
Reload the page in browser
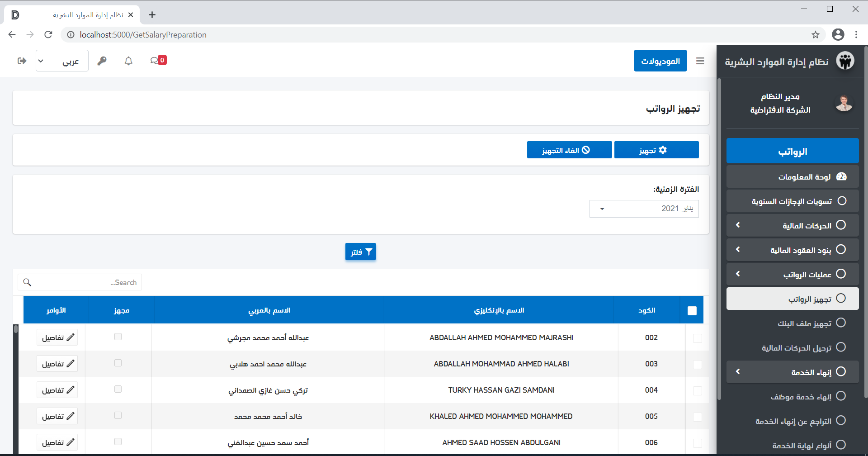point(48,35)
